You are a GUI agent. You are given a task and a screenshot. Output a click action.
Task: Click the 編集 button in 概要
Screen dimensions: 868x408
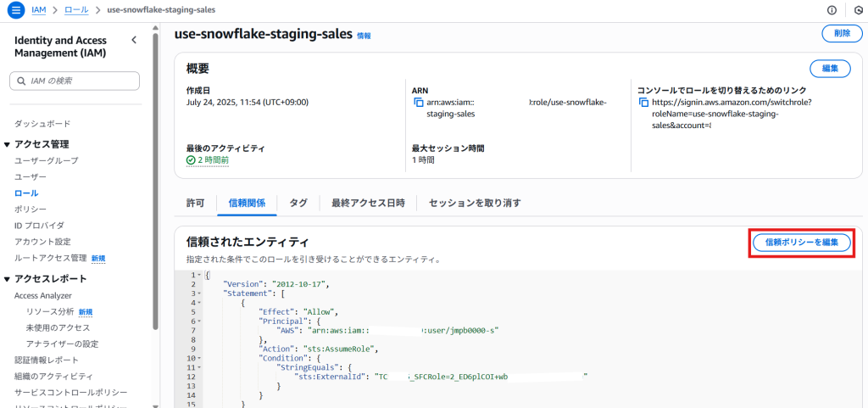coord(830,70)
